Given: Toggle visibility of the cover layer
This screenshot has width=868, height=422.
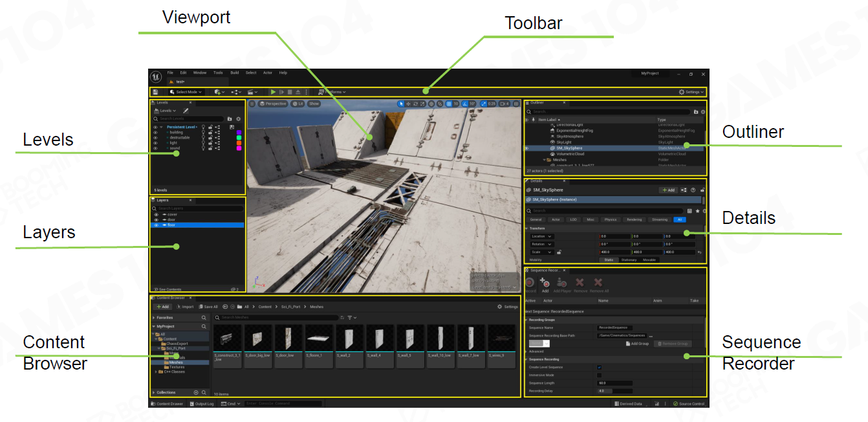Looking at the screenshot, I should (x=156, y=214).
